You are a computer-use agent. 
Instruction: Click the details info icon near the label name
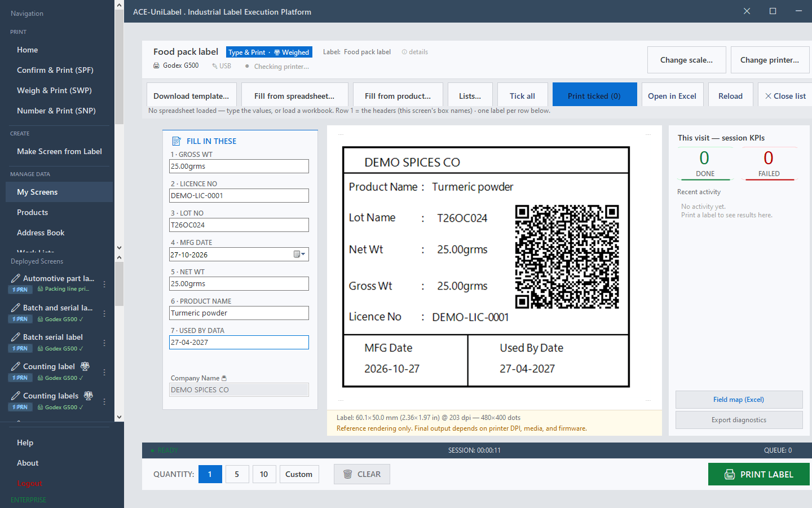tap(404, 52)
